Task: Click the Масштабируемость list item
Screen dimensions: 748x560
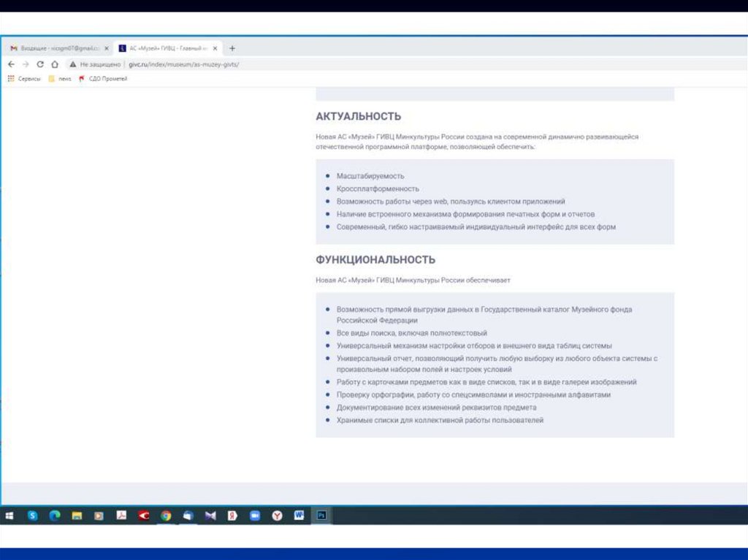Action: [370, 176]
